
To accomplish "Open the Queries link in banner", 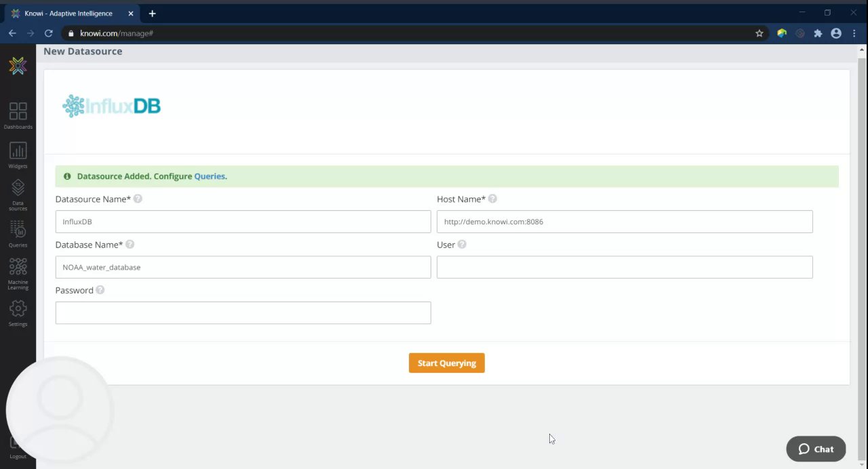I will (x=209, y=176).
